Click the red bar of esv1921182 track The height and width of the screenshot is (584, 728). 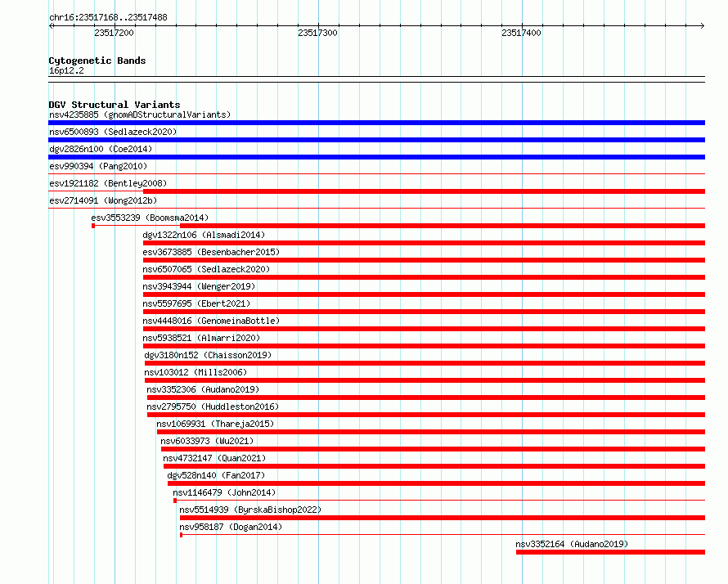[424, 191]
